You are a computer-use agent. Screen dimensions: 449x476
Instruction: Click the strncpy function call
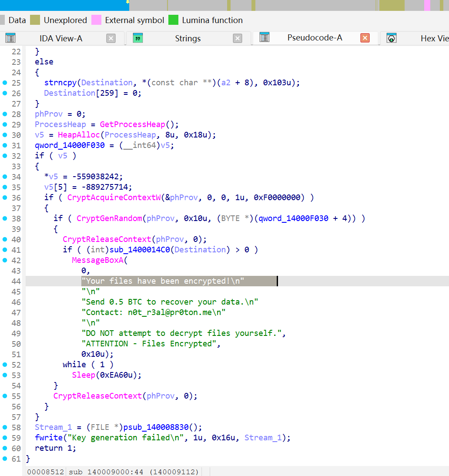(60, 83)
